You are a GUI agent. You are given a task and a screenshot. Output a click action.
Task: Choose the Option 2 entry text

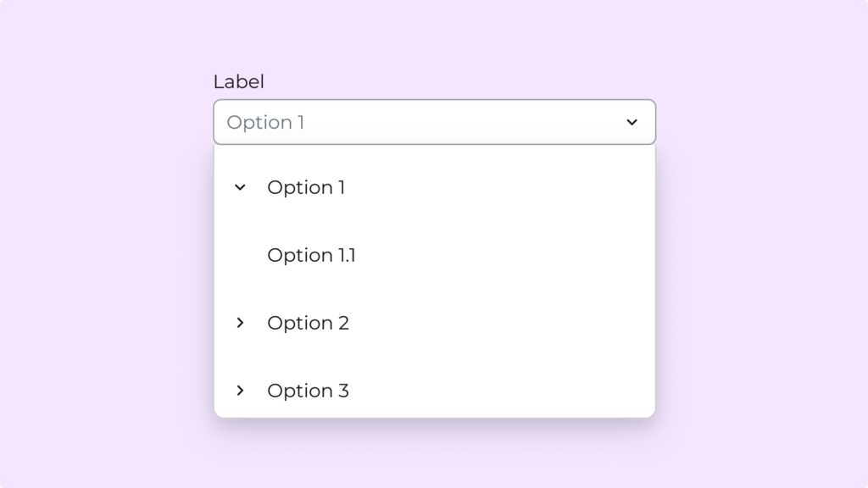click(308, 323)
